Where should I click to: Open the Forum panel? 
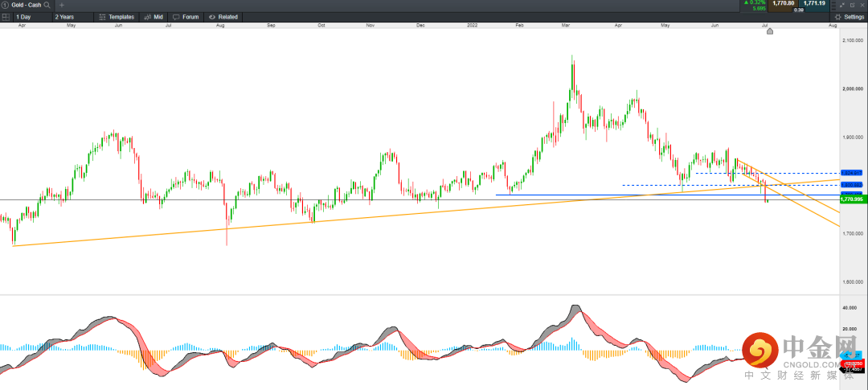186,17
